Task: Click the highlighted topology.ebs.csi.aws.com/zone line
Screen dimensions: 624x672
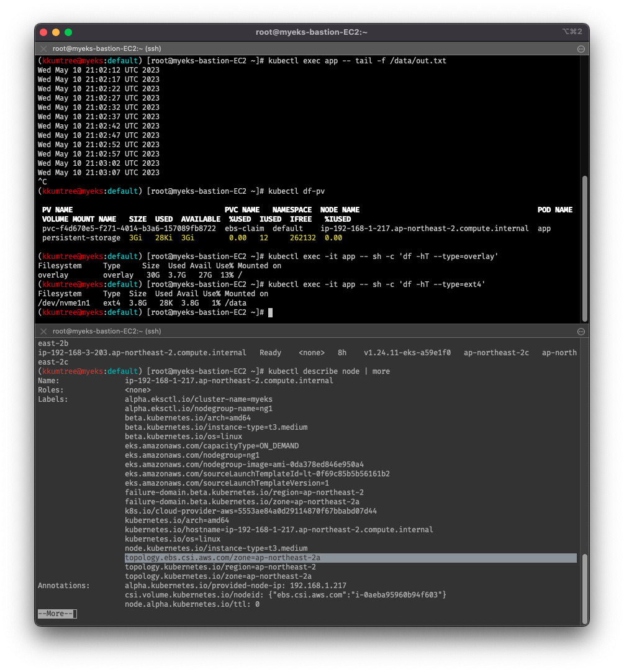Action: pos(351,558)
